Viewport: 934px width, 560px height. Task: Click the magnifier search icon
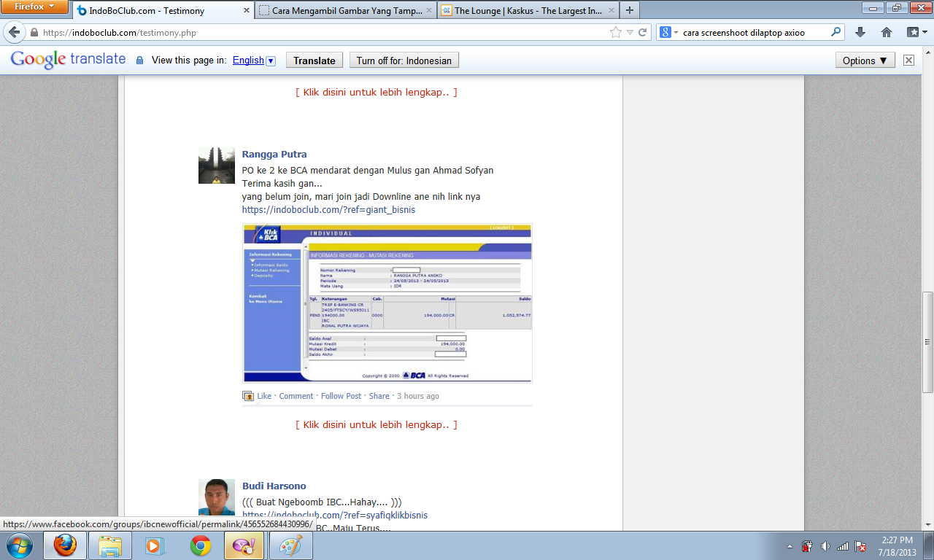(x=836, y=32)
